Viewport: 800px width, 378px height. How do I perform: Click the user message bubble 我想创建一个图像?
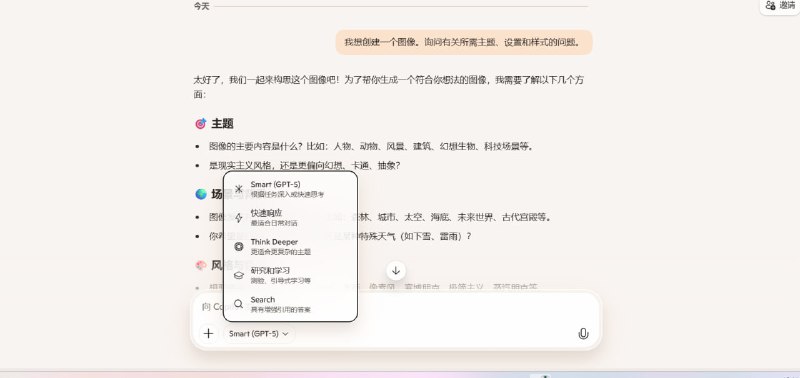coord(464,42)
